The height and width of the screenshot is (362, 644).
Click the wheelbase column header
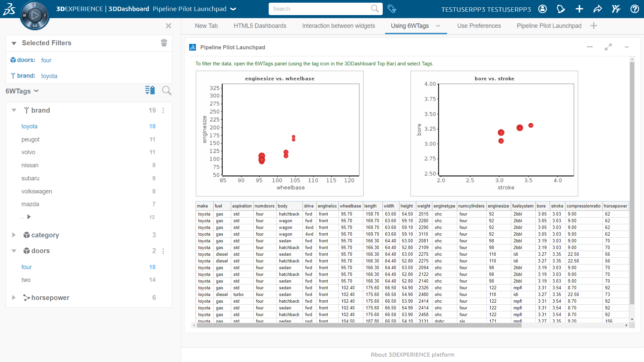click(350, 206)
